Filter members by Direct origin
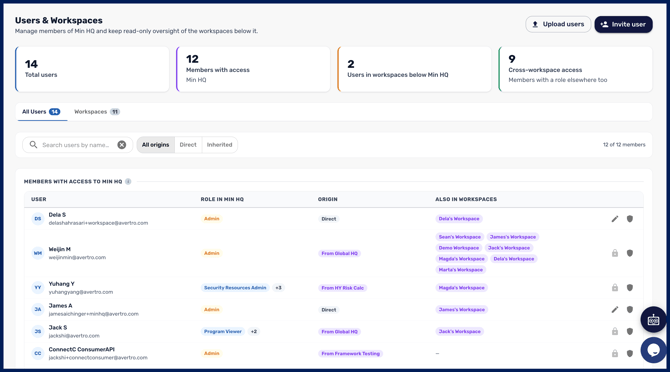Screen dimensions: 670x372 coord(188,145)
